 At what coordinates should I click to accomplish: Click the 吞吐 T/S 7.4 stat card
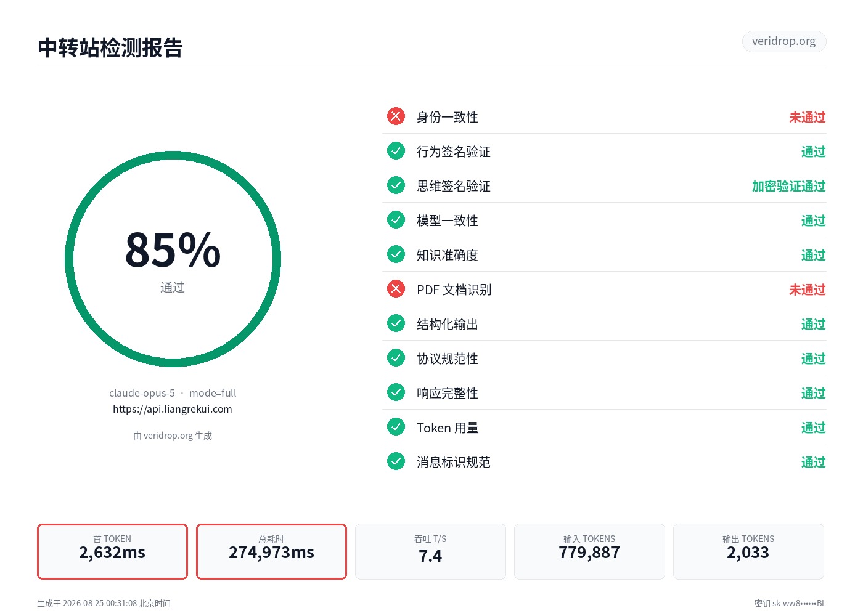coord(430,551)
